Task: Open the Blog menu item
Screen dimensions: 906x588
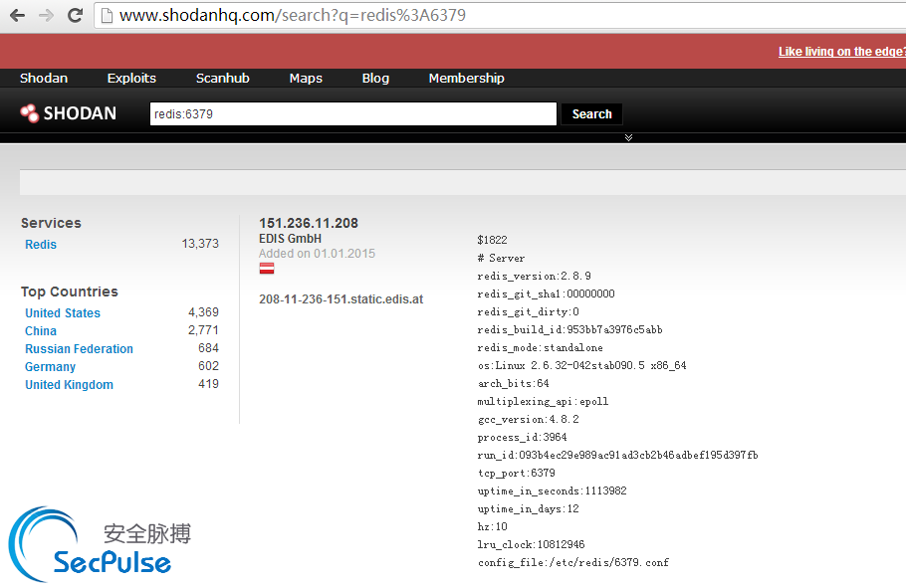Action: [375, 78]
